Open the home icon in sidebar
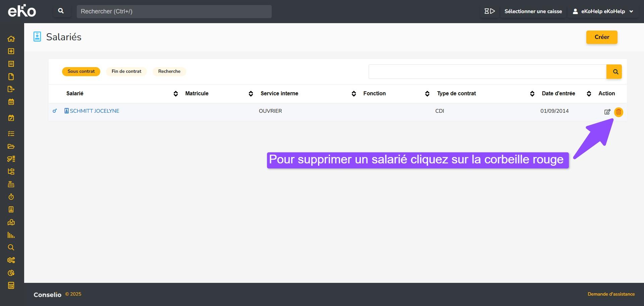This screenshot has width=644, height=306. [11, 39]
